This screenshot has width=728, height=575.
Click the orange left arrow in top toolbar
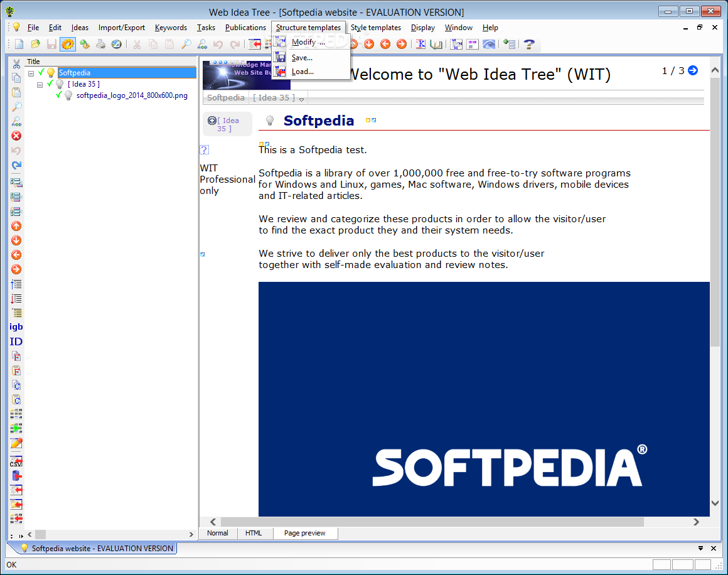pyautogui.click(x=385, y=44)
